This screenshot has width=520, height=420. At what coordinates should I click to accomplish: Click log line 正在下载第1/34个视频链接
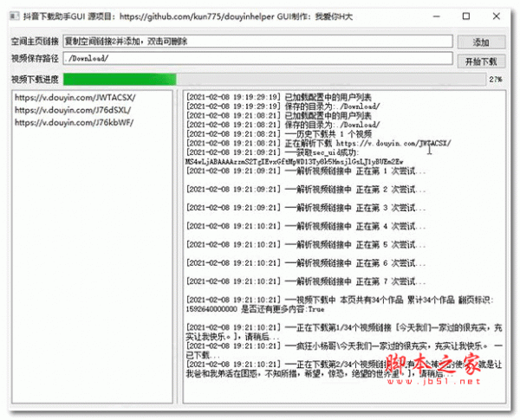coord(344,333)
